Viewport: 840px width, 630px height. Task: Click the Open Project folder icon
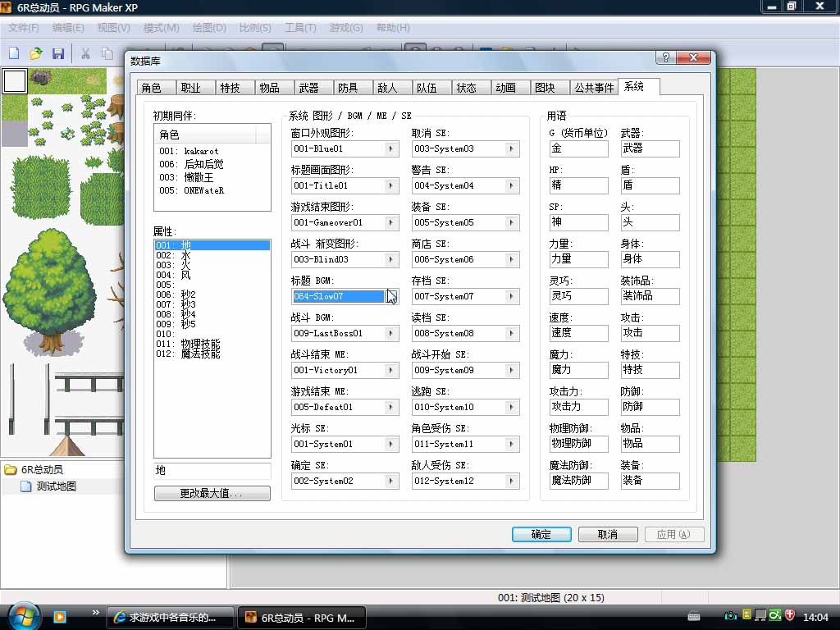click(x=36, y=53)
